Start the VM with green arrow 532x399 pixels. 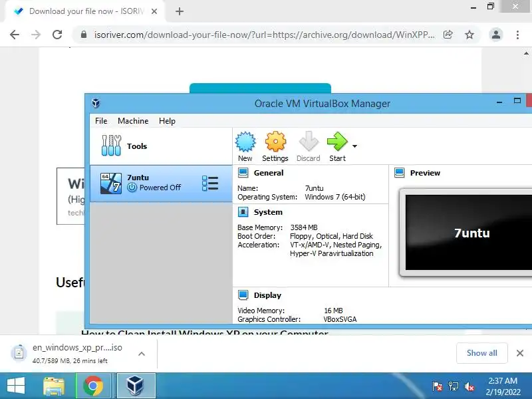tap(337, 142)
